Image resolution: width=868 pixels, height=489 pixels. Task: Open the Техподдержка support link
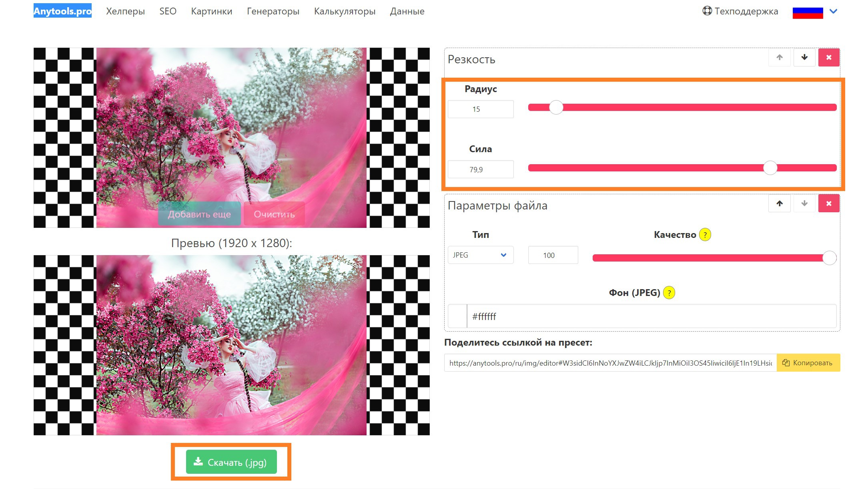[x=740, y=11]
